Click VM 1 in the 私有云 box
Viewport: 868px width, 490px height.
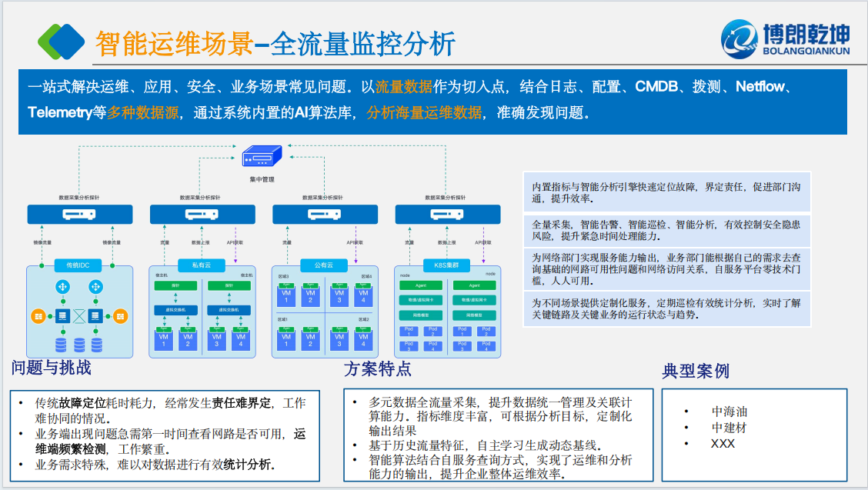coord(162,339)
